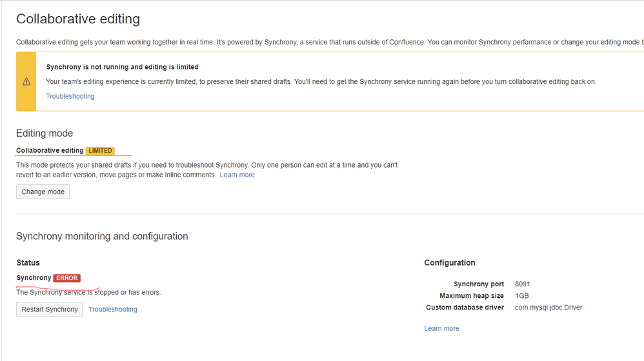Click the 'Synchrony is not running' banner title
This screenshot has height=361, width=644.
tap(123, 67)
